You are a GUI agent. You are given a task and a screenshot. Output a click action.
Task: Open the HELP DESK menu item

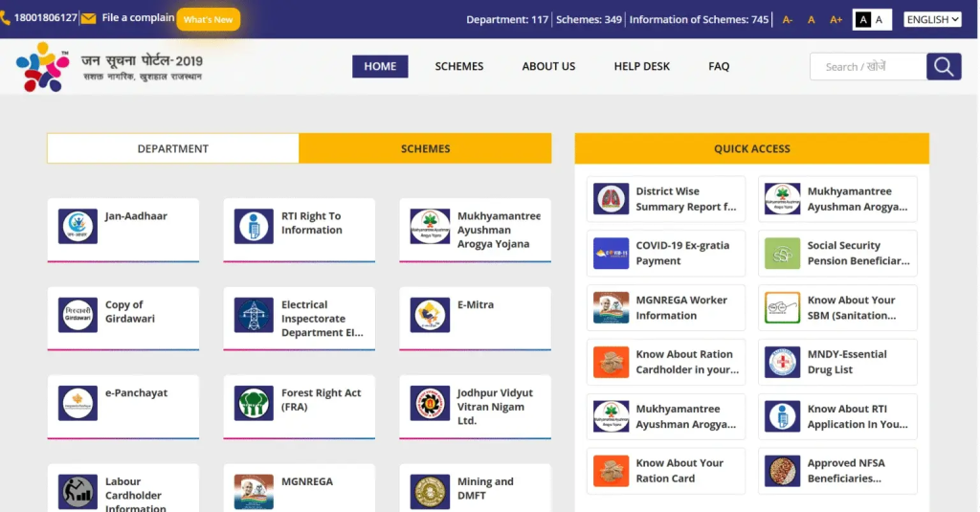(641, 66)
